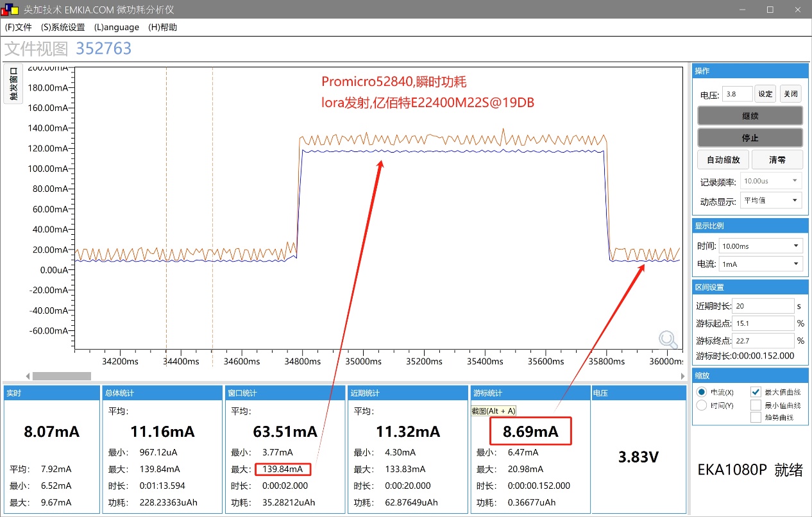
Task: Click the 自动缩放 auto-scale button
Action: pos(723,159)
